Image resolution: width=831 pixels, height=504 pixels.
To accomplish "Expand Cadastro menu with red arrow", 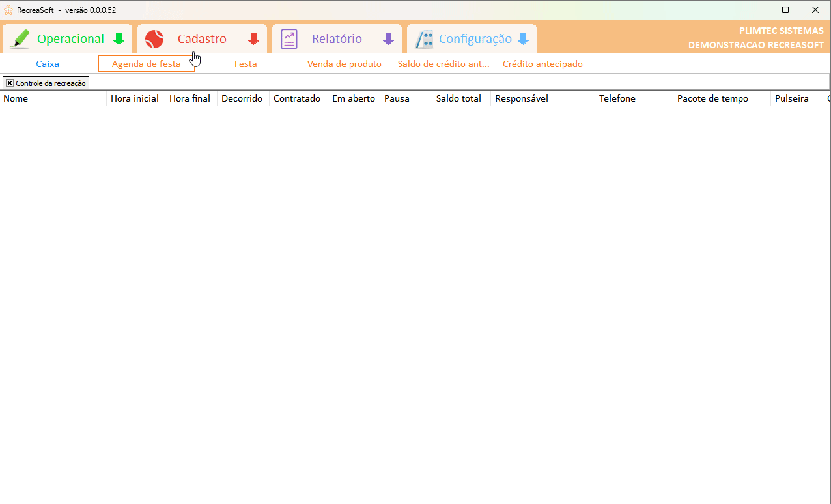I will pyautogui.click(x=253, y=39).
